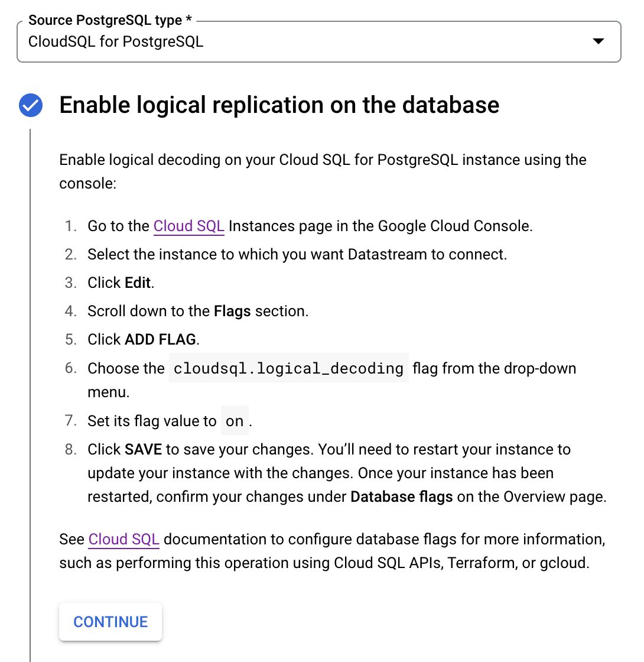Click the blue checkmark step icon
Image resolution: width=644 pixels, height=662 pixels.
coord(31,105)
